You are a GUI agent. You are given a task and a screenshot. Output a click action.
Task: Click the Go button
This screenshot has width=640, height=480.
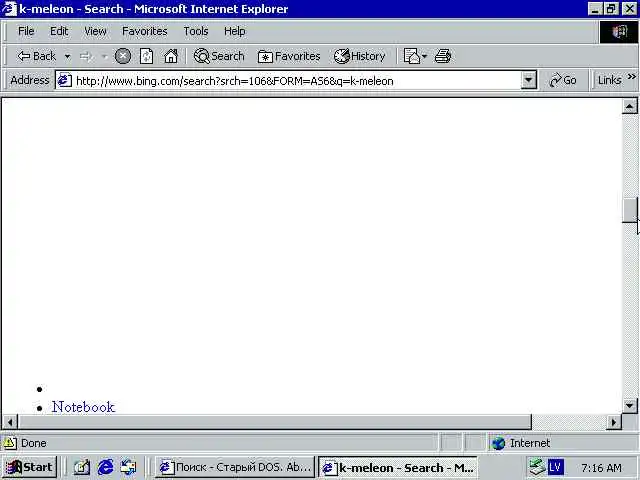563,80
